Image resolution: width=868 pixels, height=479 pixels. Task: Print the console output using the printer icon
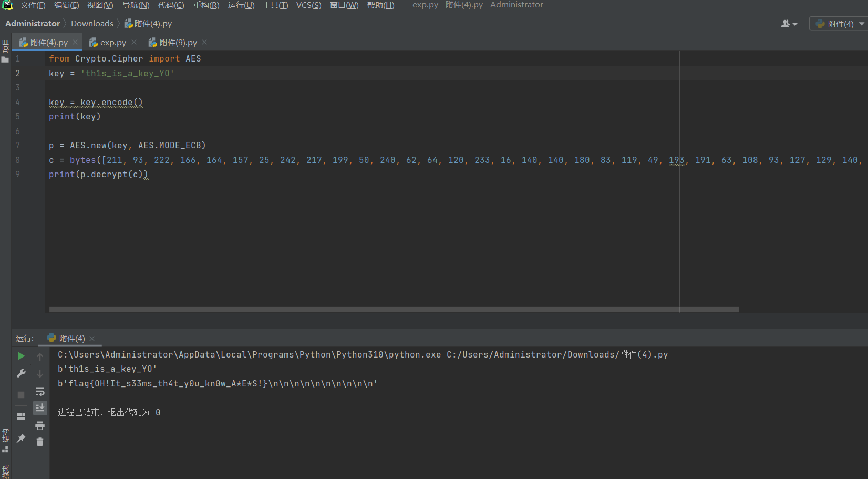click(40, 425)
